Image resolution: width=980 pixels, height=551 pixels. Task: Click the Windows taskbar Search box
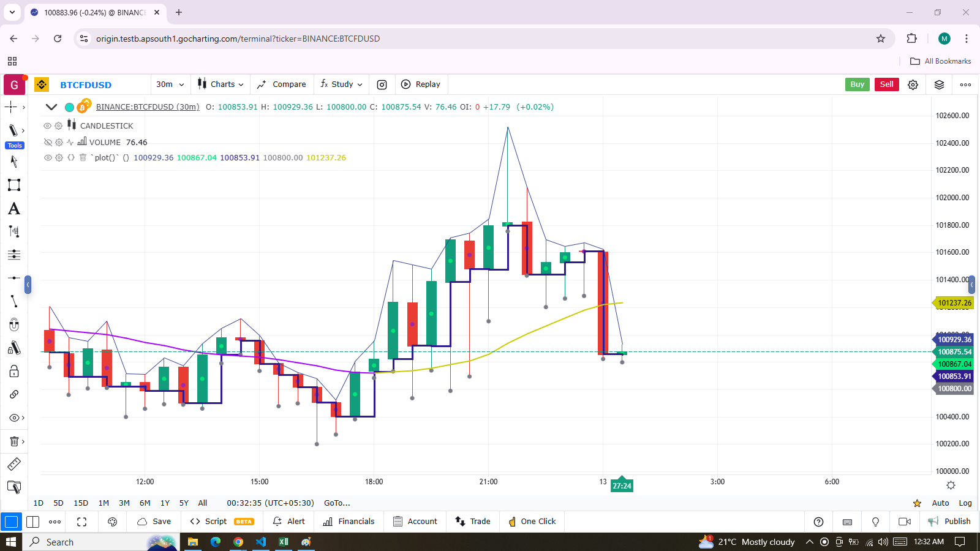point(86,542)
